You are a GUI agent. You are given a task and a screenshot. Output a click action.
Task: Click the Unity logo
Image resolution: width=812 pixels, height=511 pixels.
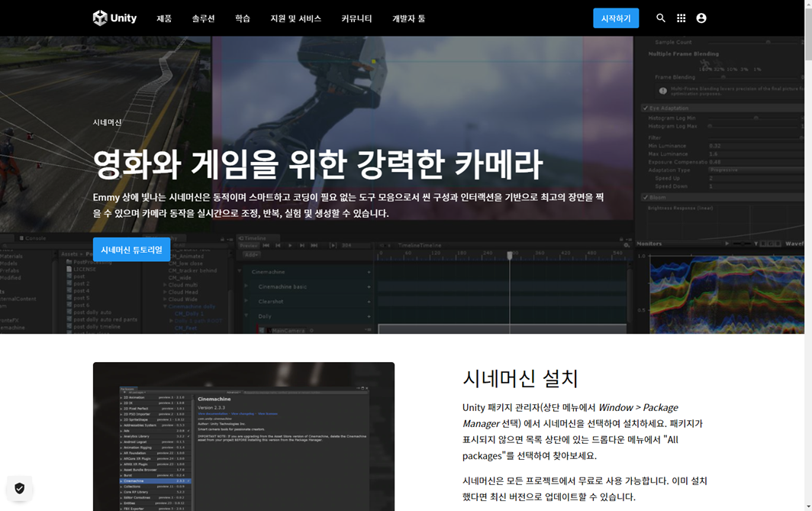(x=114, y=18)
